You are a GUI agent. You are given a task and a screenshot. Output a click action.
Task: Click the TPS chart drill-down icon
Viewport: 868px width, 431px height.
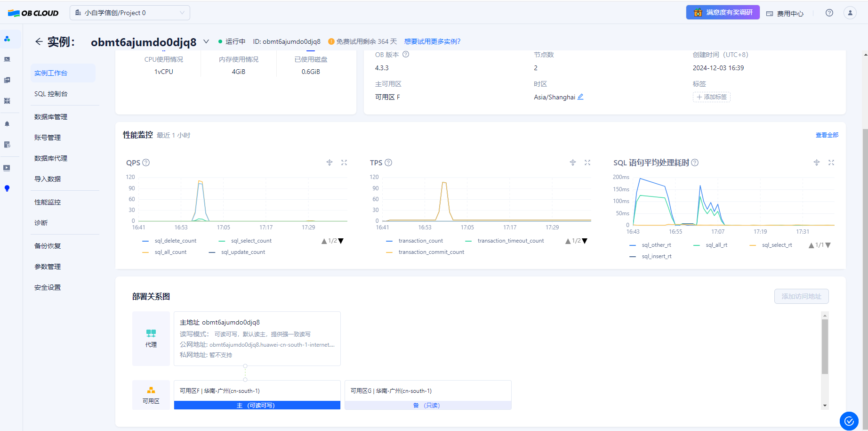[x=573, y=163]
